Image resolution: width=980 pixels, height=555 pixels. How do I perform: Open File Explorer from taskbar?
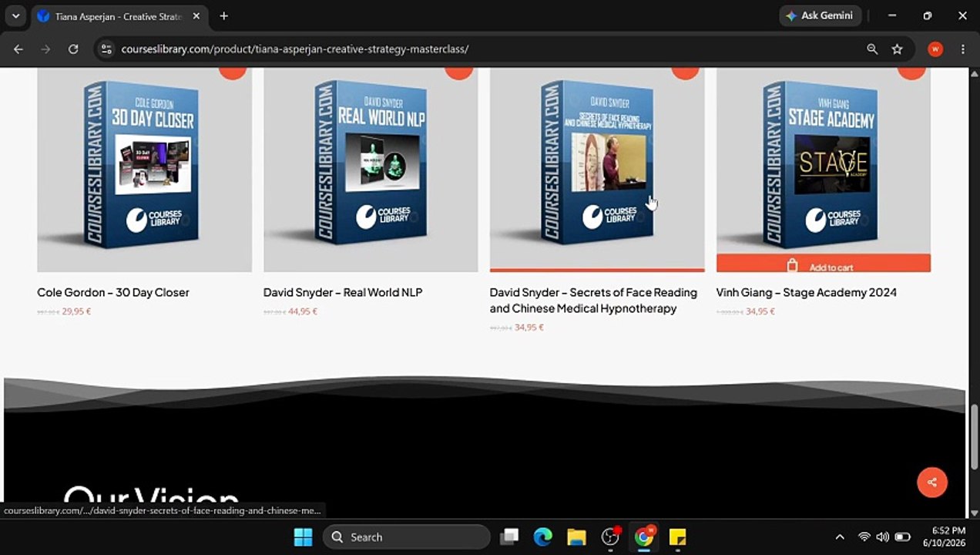(x=576, y=537)
